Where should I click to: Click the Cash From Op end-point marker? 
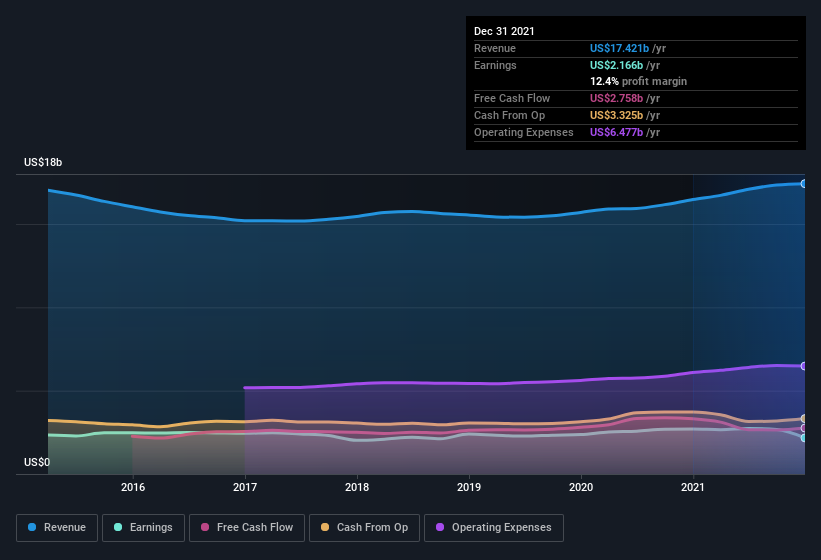(803, 419)
